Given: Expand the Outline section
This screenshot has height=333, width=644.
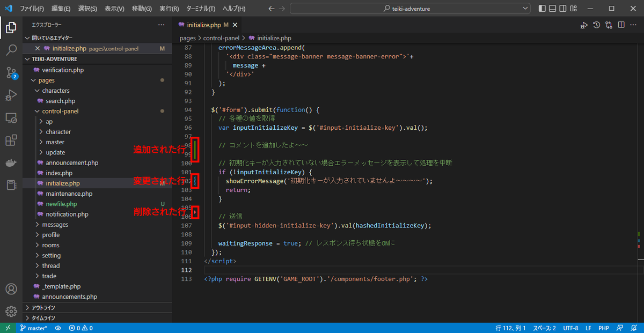Looking at the screenshot, I should 97,308.
